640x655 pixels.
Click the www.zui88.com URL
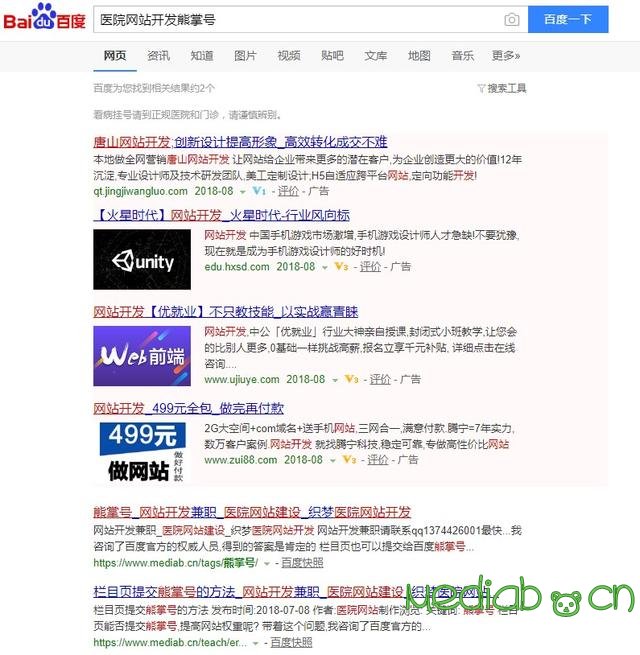coord(241,460)
